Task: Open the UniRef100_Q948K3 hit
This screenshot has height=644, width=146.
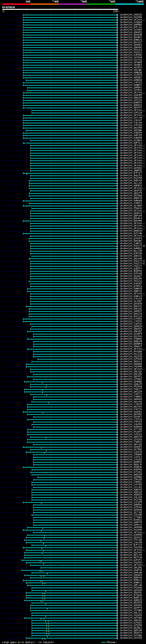Action: [131, 45]
